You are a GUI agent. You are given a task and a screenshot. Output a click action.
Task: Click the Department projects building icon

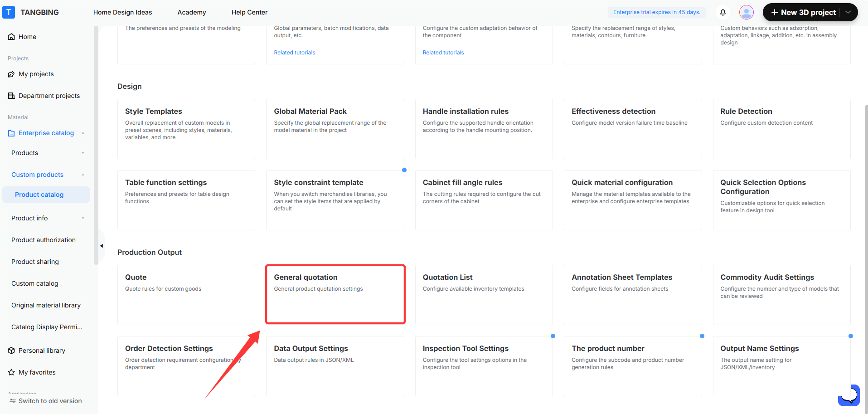tap(11, 96)
